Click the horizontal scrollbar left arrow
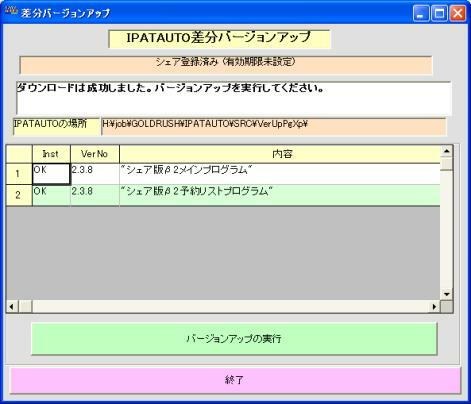Screen dimensions: 471x404 tap(12, 306)
